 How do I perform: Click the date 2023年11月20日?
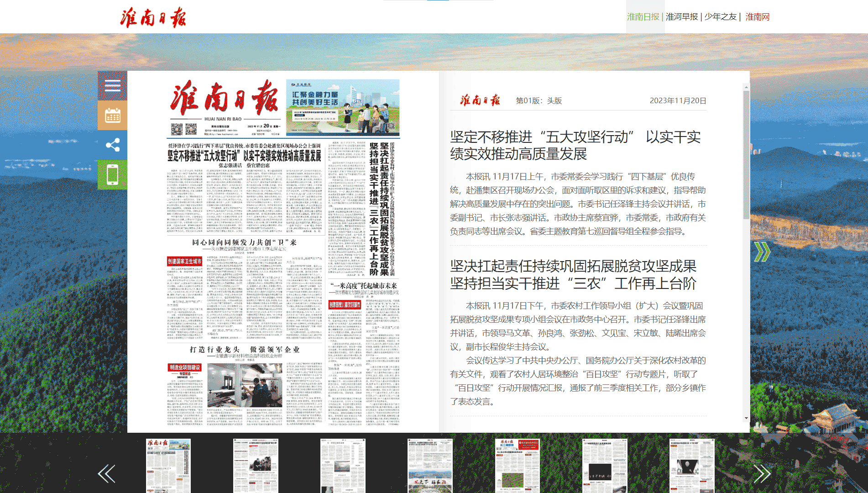[678, 101]
